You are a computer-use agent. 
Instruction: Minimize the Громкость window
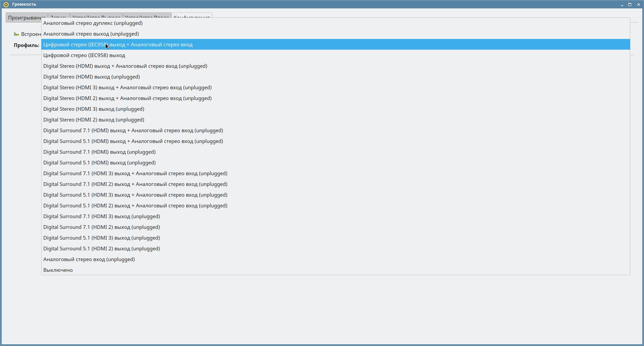click(622, 4)
